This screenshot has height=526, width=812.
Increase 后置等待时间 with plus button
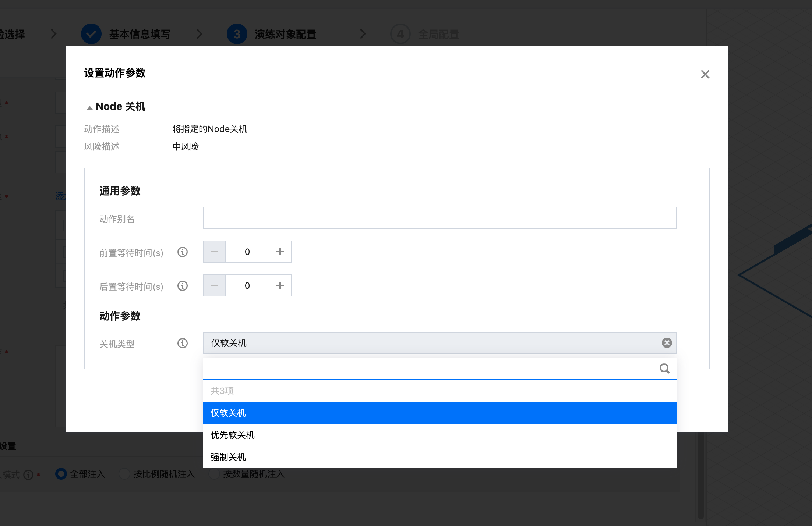(x=280, y=286)
